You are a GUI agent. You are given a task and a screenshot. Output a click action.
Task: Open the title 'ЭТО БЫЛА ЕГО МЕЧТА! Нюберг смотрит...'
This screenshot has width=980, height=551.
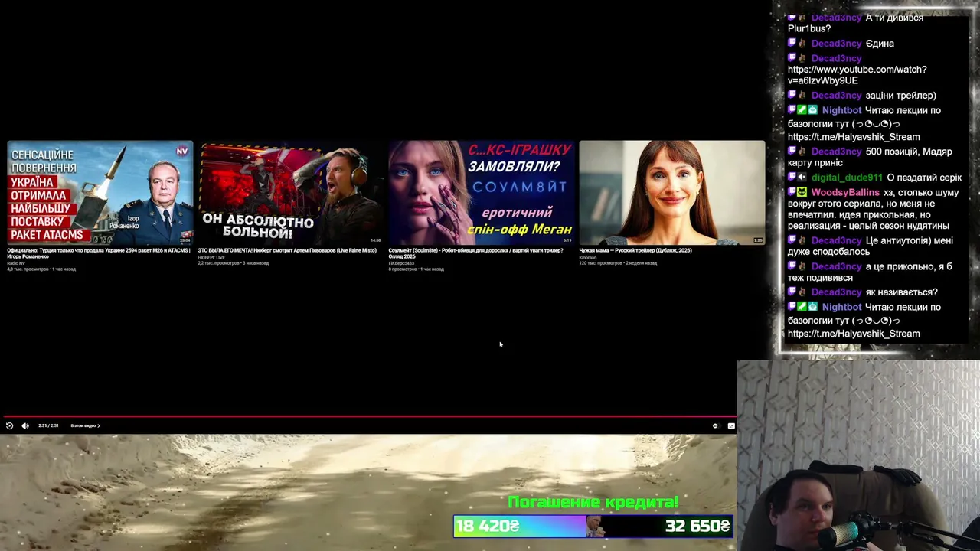tap(287, 250)
